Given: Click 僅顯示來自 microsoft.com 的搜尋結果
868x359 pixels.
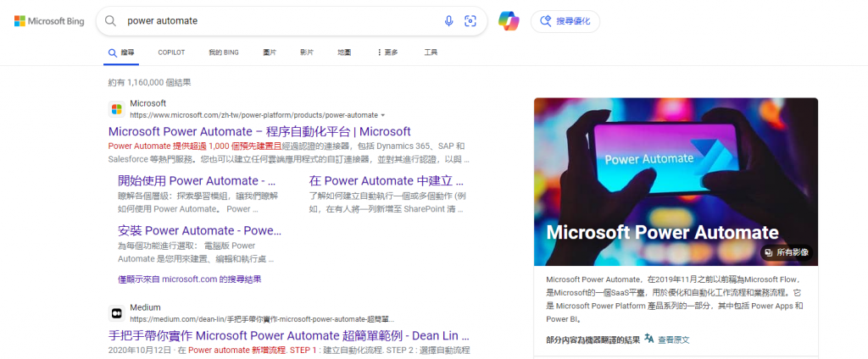Looking at the screenshot, I should [189, 279].
